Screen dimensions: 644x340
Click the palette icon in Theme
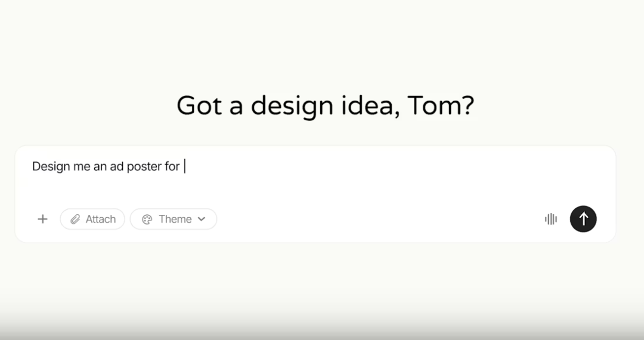coord(147,219)
